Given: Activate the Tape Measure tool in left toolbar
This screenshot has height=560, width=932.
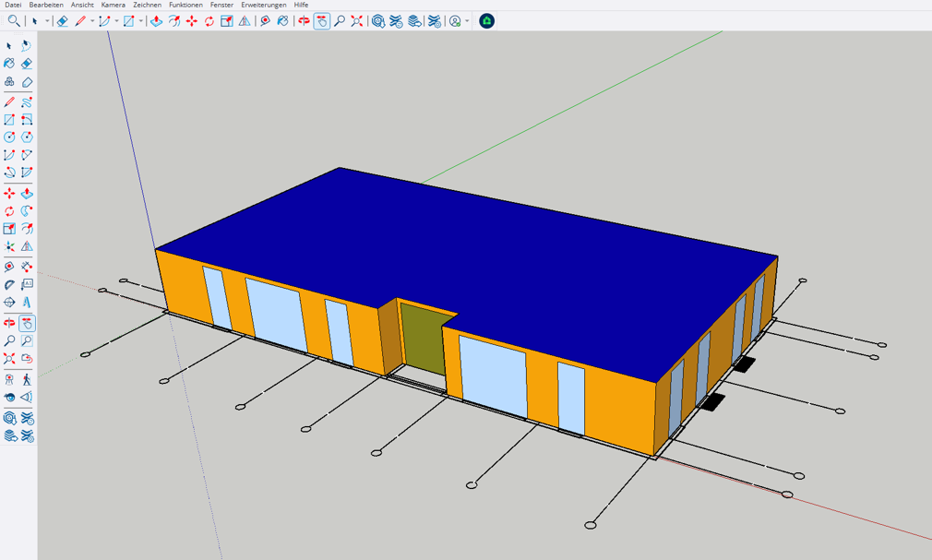Looking at the screenshot, I should pos(9,267).
